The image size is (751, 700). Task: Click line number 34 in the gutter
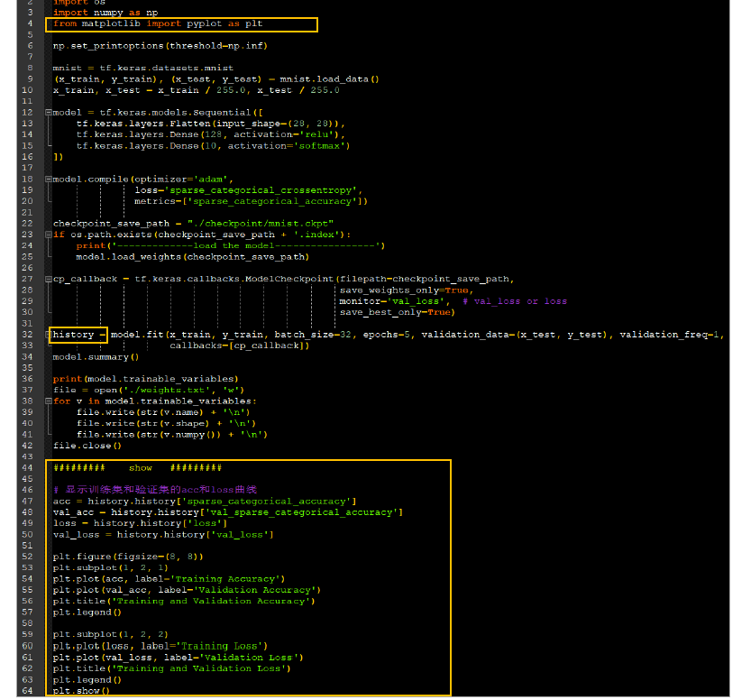pyautogui.click(x=27, y=357)
